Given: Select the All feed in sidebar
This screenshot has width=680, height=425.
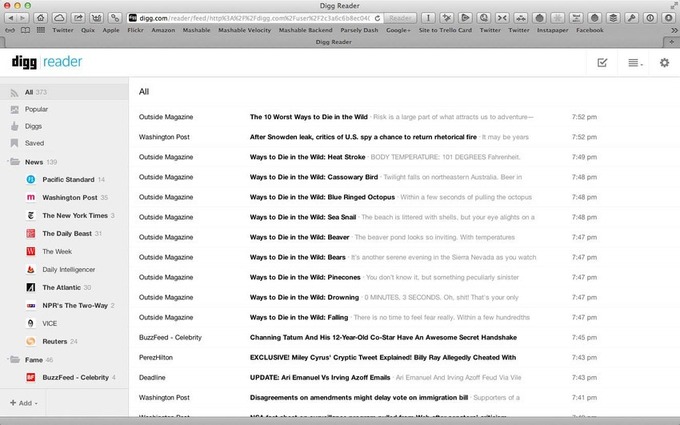Looking at the screenshot, I should (64, 92).
